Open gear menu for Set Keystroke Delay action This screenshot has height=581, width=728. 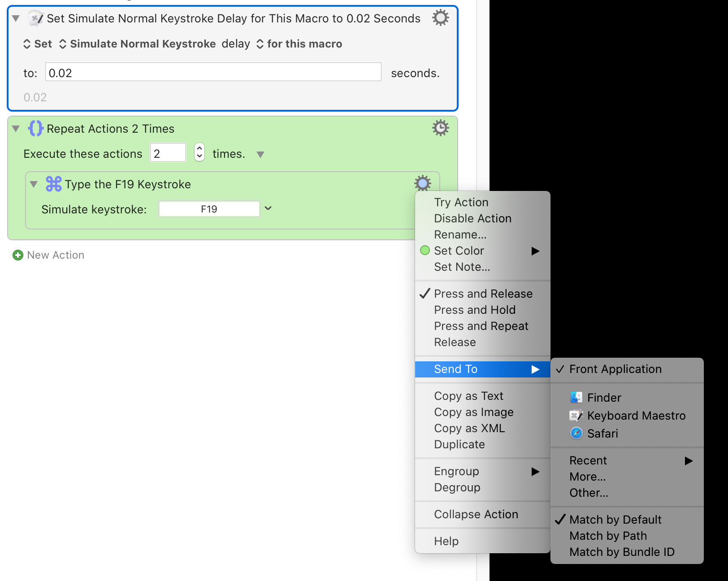[440, 18]
